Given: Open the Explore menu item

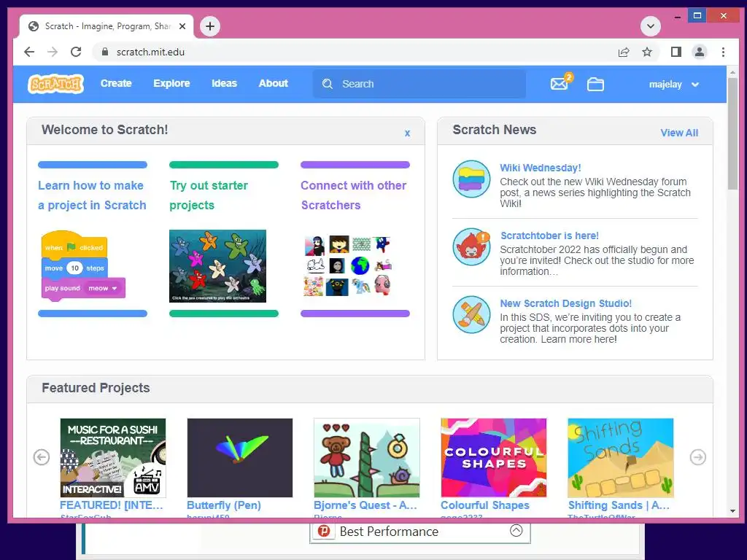Looking at the screenshot, I should coord(171,83).
